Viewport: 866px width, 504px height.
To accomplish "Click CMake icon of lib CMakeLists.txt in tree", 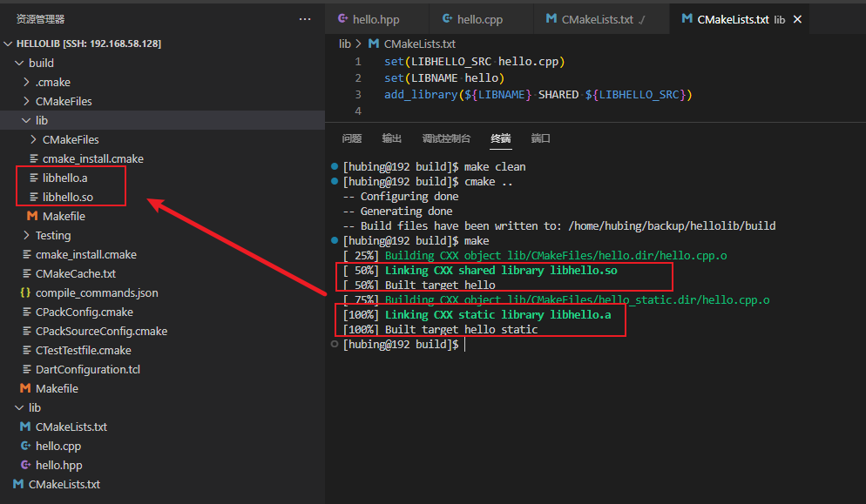I will [x=25, y=427].
